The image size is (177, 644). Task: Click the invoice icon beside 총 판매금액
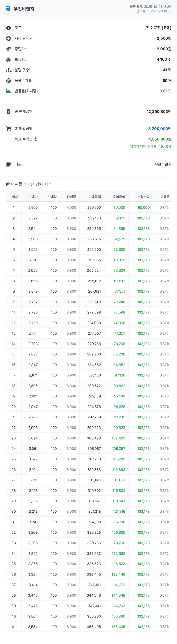click(8, 111)
